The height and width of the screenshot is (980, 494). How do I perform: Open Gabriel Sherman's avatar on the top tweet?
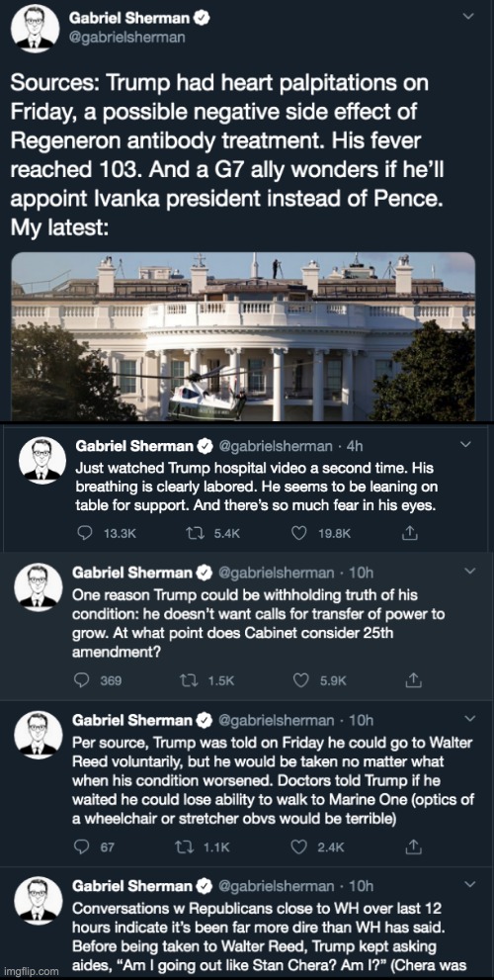[x=36, y=30]
